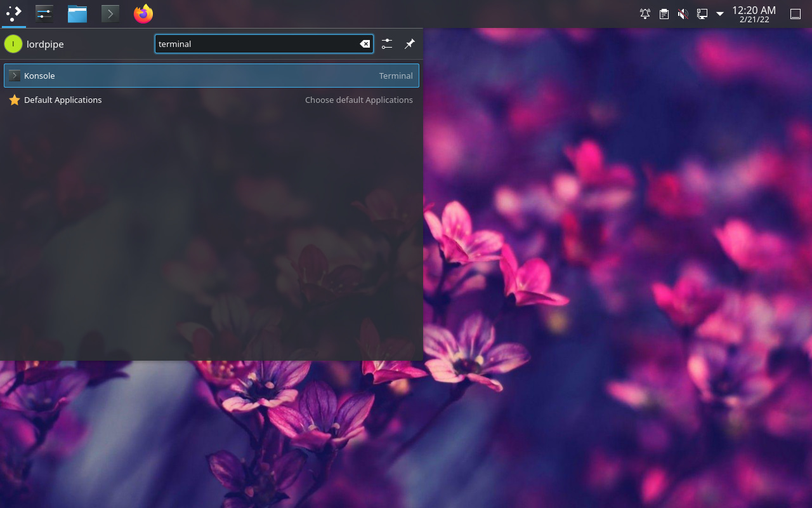
Task: Expand hidden system tray icons
Action: point(719,13)
